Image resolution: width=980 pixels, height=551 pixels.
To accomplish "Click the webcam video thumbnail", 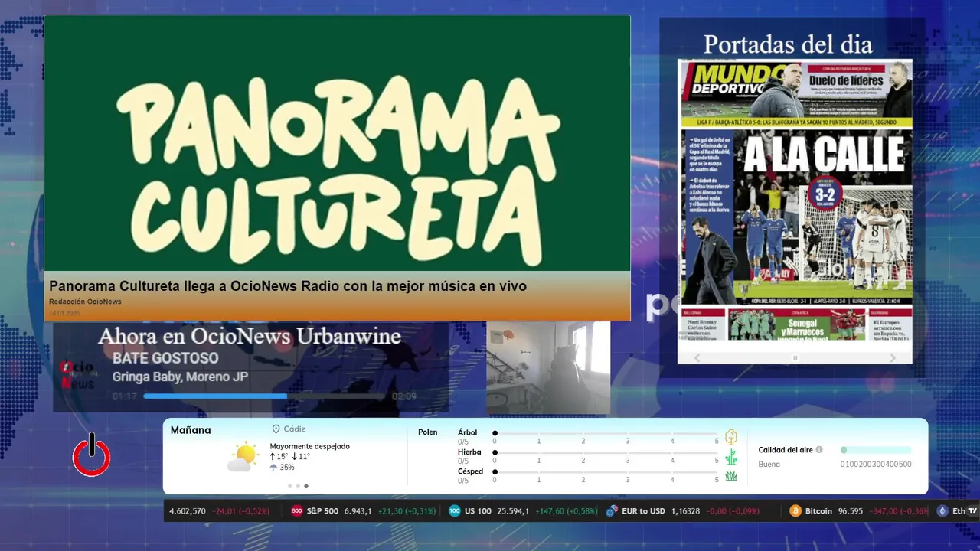I will tap(548, 367).
